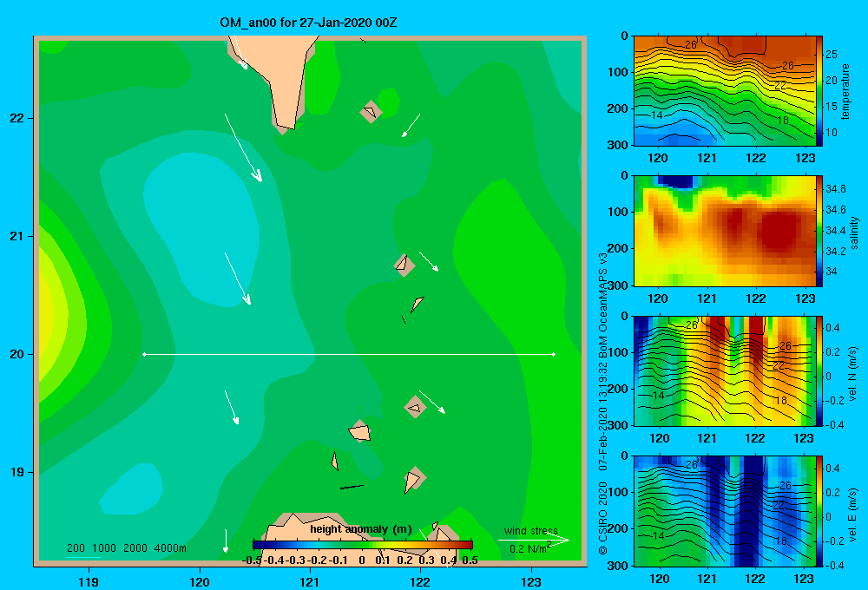Click the plot title "OM_an00 for 27-Jan-2020 00Z"
868x590 pixels.
(x=308, y=23)
